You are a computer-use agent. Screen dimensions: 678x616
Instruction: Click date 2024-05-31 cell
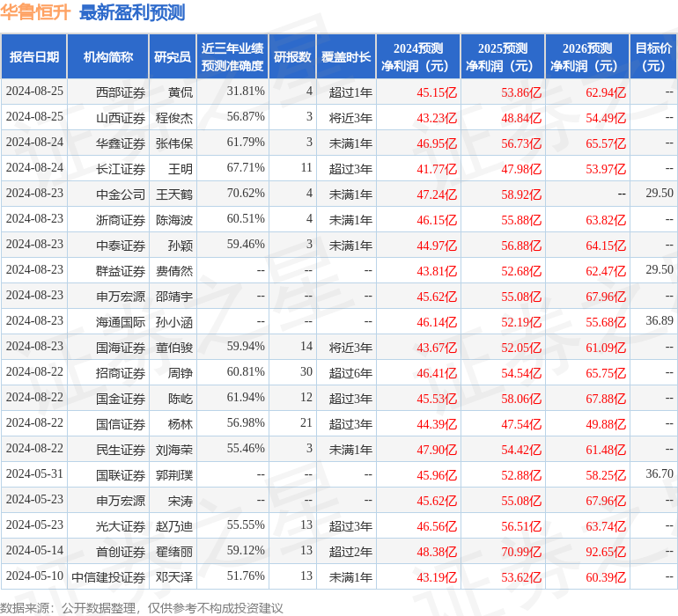point(34,473)
